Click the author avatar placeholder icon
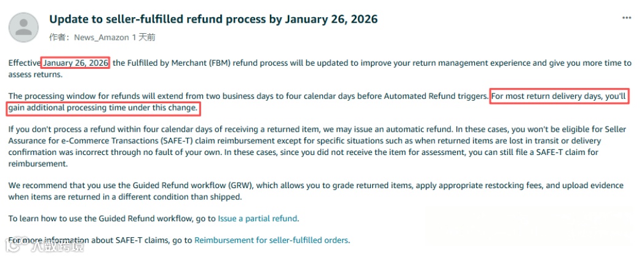The height and width of the screenshot is (257, 644). [25, 27]
